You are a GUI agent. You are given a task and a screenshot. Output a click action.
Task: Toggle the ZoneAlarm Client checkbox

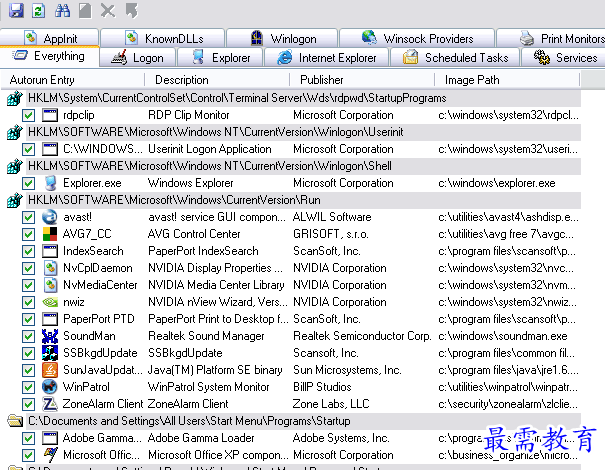coord(28,404)
